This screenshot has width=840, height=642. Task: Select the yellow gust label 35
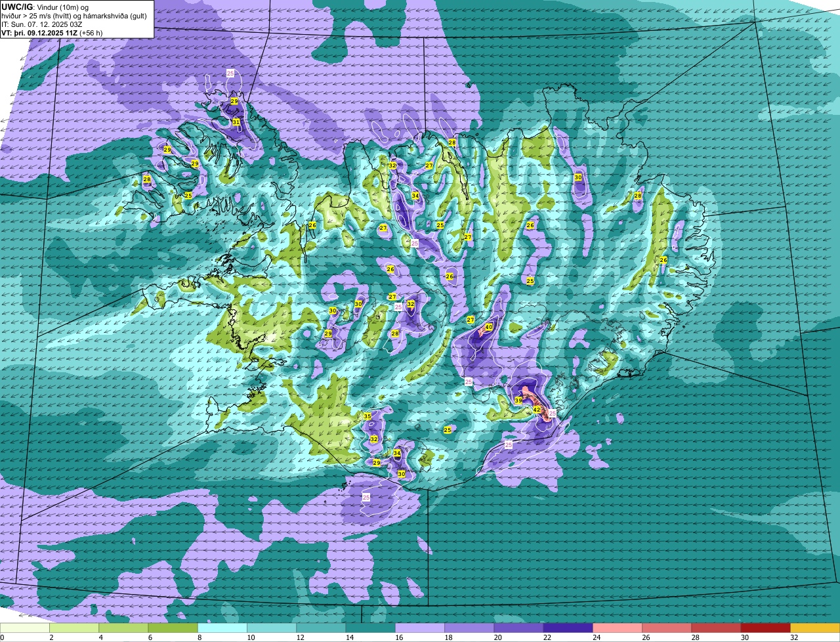pos(367,416)
